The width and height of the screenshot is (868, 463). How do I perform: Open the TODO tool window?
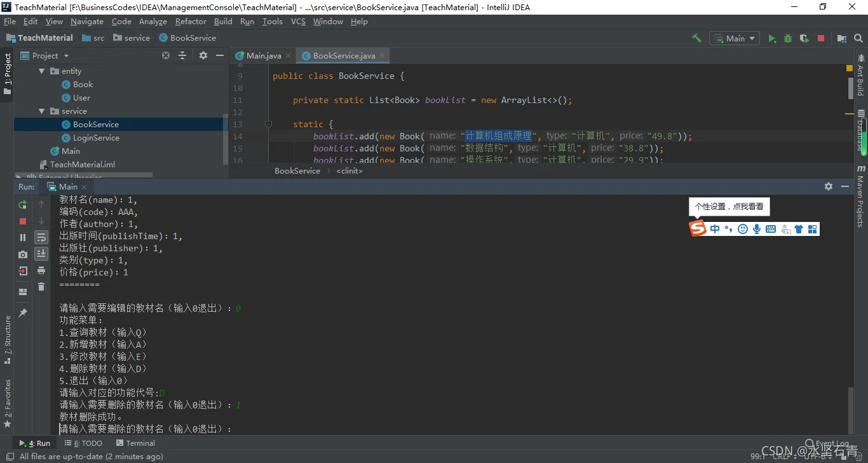click(x=84, y=443)
